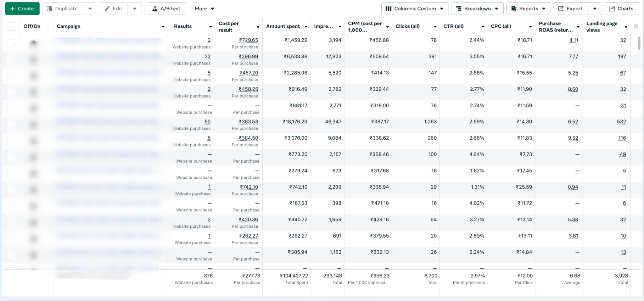The height and width of the screenshot is (301, 644).
Task: Open the Edit pencil tool
Action: (114, 9)
